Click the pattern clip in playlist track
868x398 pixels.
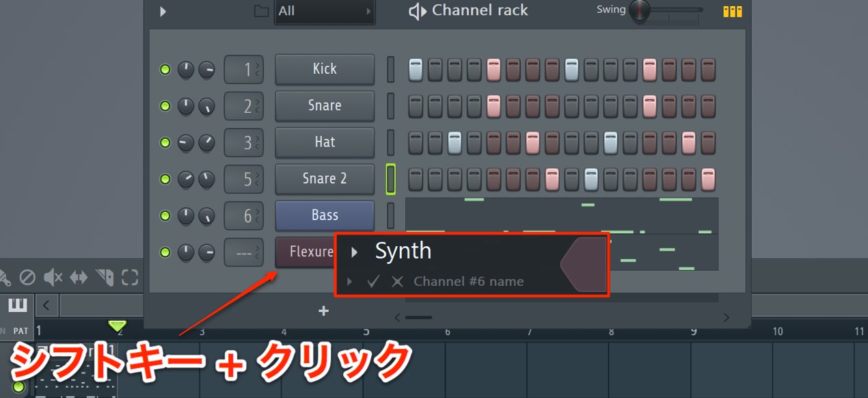pos(75,369)
